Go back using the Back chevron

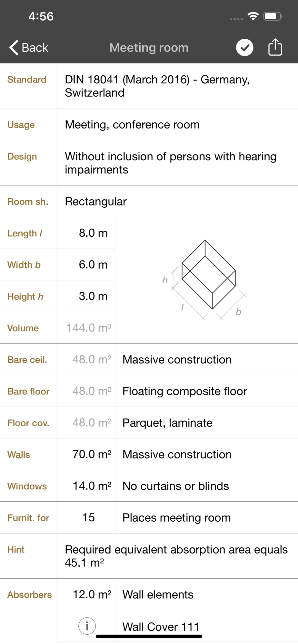tap(29, 48)
